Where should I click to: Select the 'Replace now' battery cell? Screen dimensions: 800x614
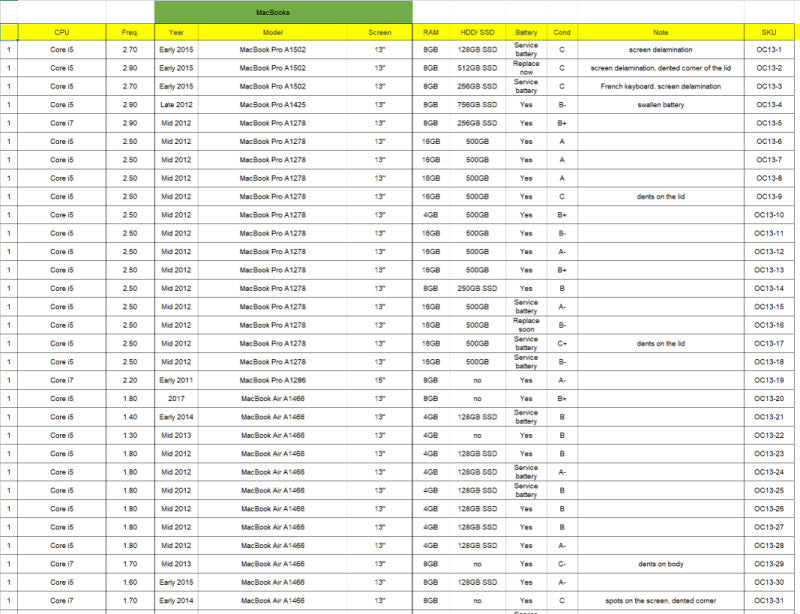click(526, 68)
